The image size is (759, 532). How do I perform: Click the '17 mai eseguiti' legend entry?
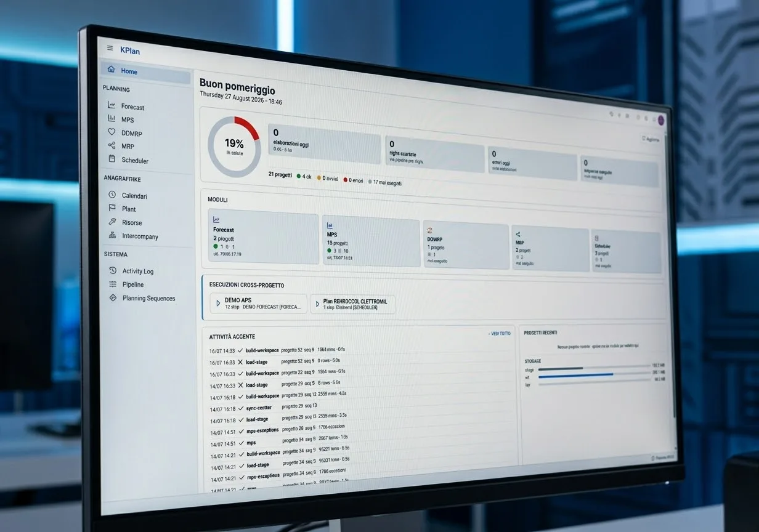384,182
